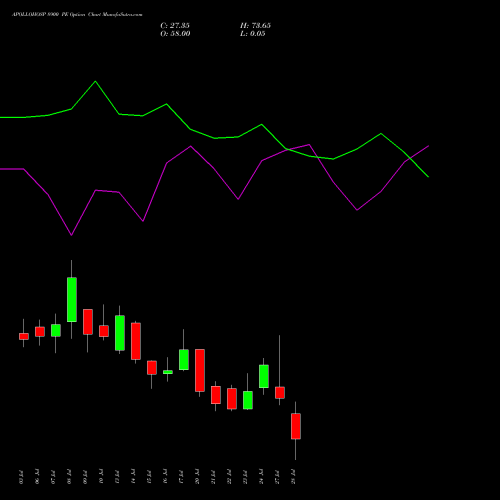Click the 28 Jul date label

coord(293,477)
